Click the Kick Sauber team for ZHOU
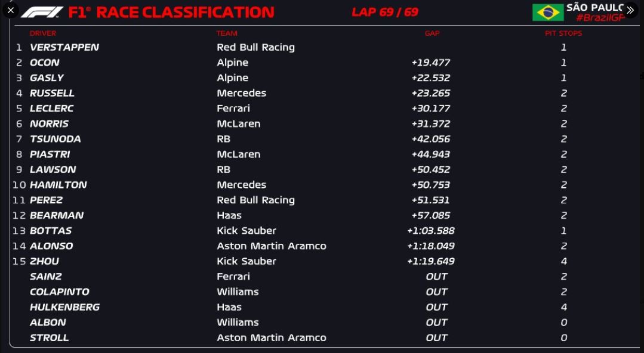644x353 pixels. [x=246, y=261]
